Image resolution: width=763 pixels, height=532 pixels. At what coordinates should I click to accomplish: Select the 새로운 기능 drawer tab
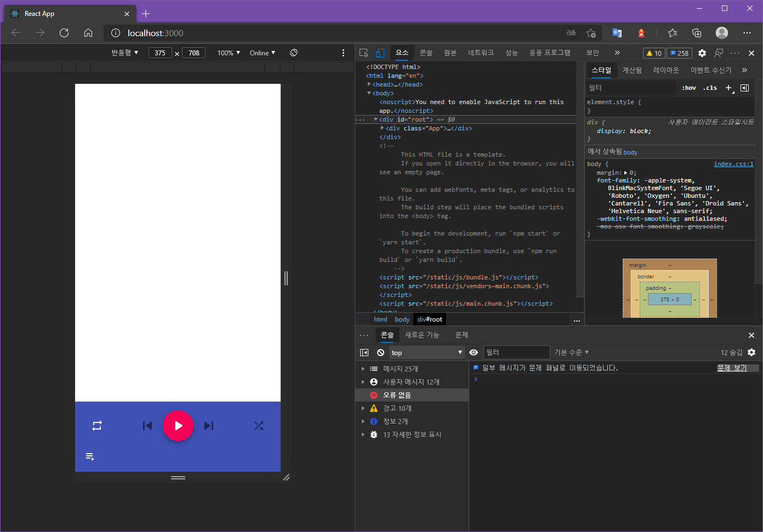(422, 335)
